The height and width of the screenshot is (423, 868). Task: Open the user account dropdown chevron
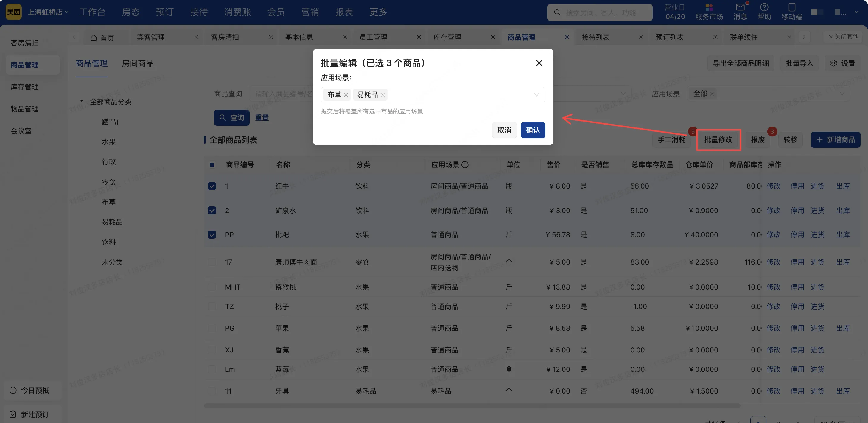(x=856, y=12)
